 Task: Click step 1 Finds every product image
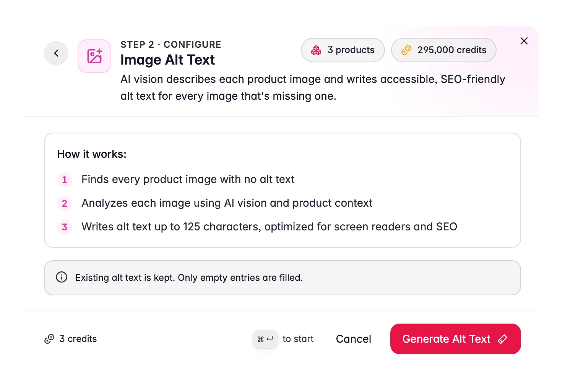pos(188,180)
